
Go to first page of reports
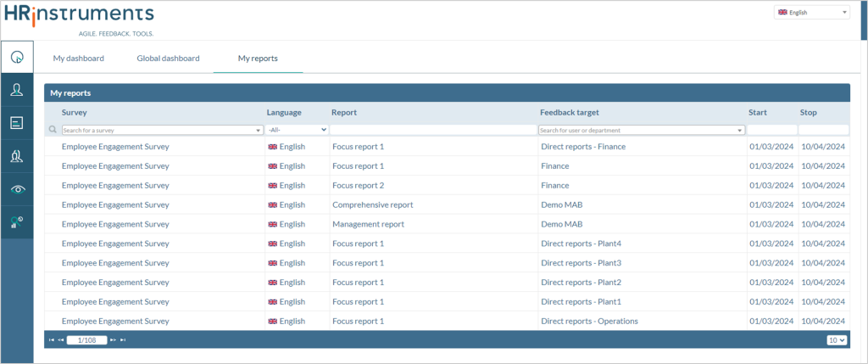[x=52, y=340]
